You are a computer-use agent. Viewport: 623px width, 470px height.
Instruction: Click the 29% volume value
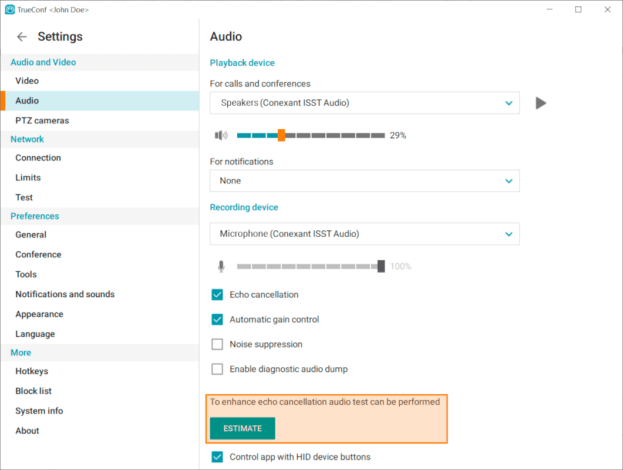398,135
